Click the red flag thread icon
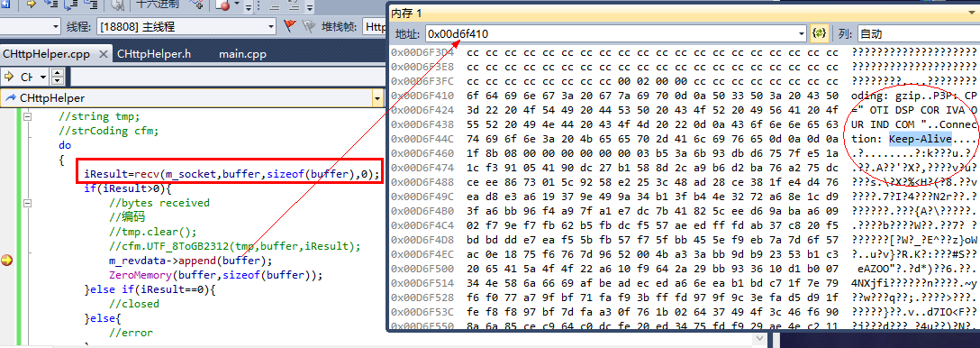The image size is (980, 348). tap(289, 26)
